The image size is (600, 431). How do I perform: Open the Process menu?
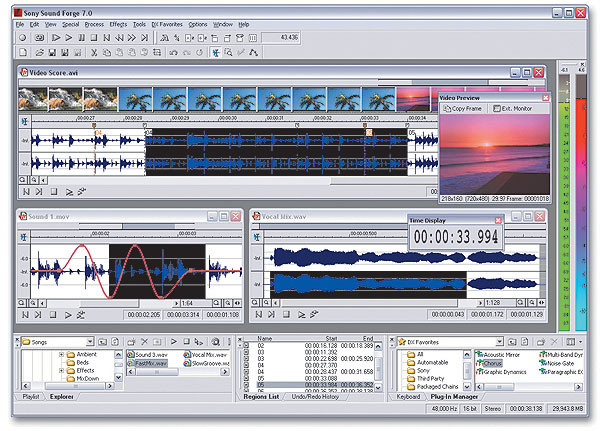pyautogui.click(x=93, y=23)
